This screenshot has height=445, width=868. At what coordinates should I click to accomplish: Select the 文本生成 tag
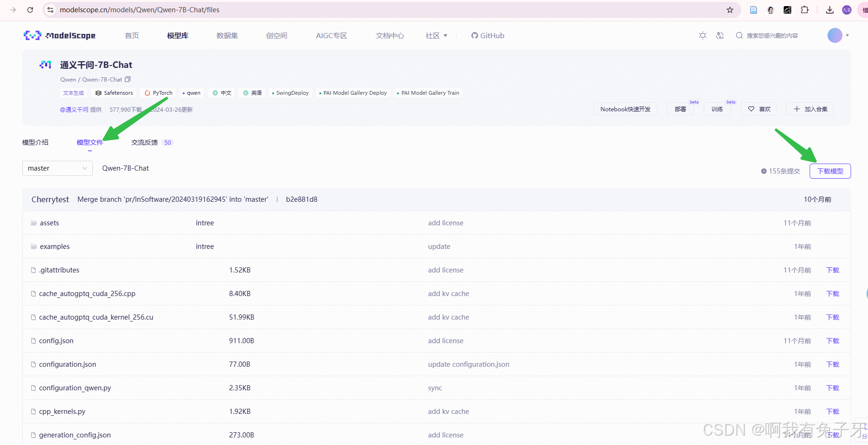(73, 93)
